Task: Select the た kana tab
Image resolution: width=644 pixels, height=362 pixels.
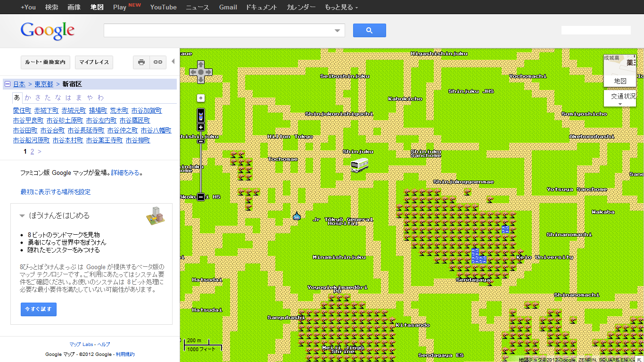Action: click(48, 98)
